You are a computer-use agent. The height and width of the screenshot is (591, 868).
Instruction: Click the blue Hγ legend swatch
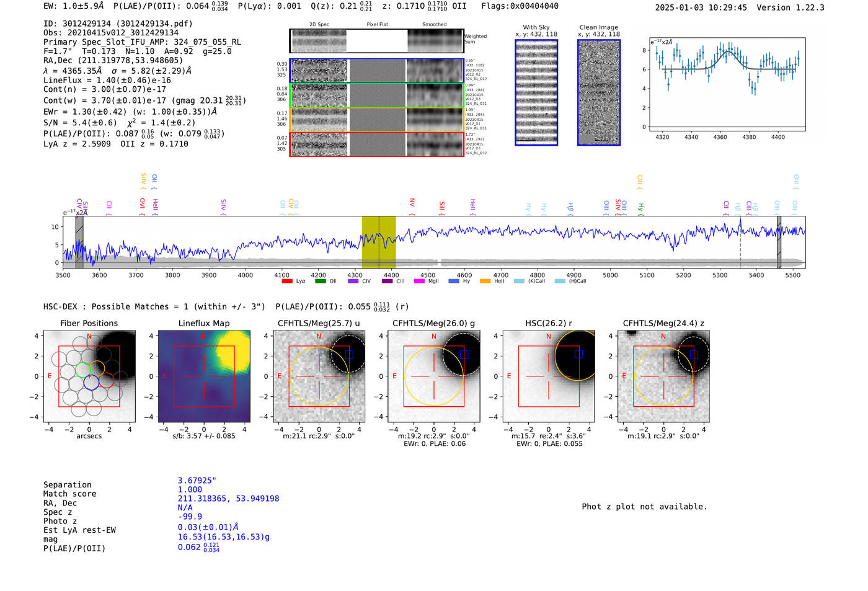point(454,281)
